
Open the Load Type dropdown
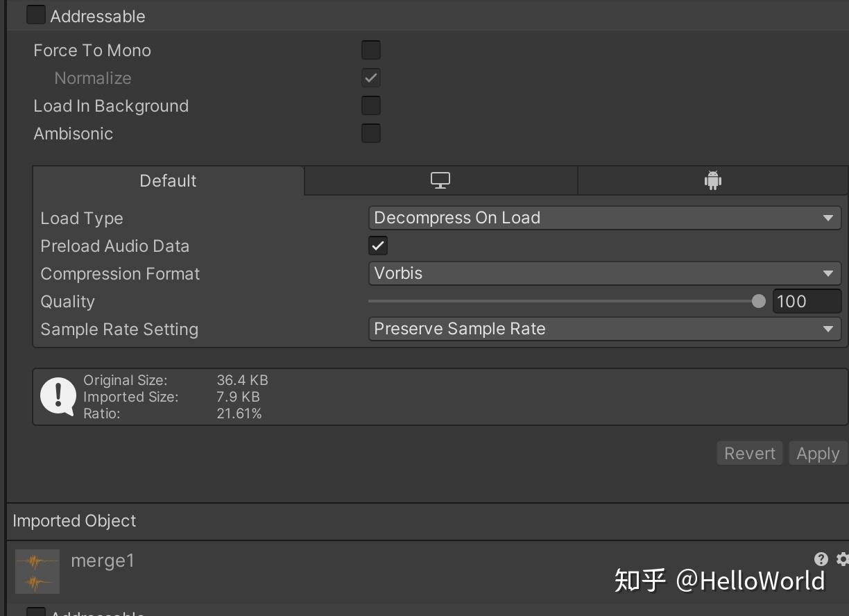click(604, 217)
